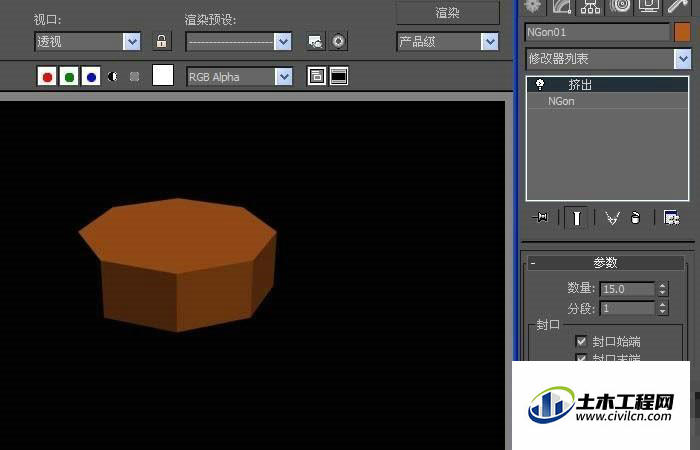Screen dimensions: 700x450
Task: Open the 修改器列表 modifier list dropdown
Action: [609, 59]
